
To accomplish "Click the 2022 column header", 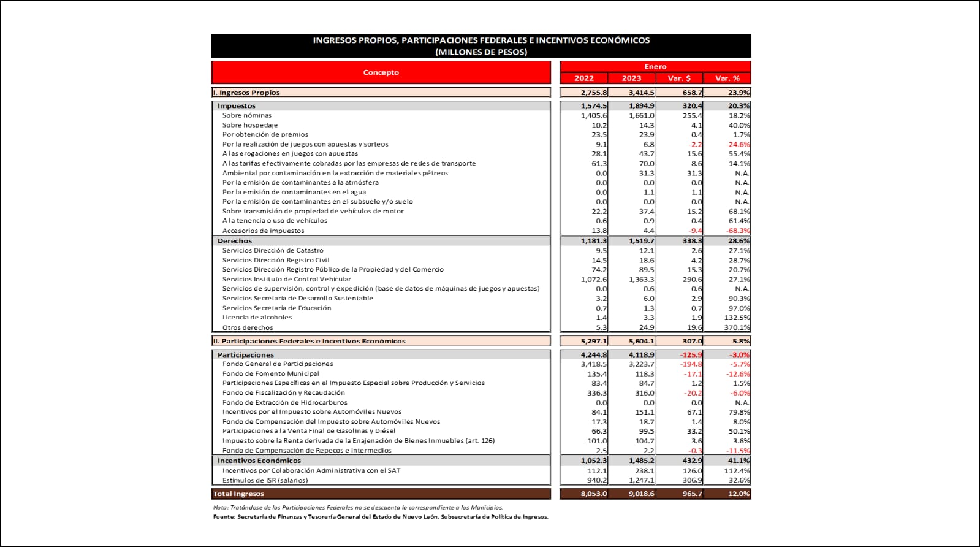I will pos(583,78).
